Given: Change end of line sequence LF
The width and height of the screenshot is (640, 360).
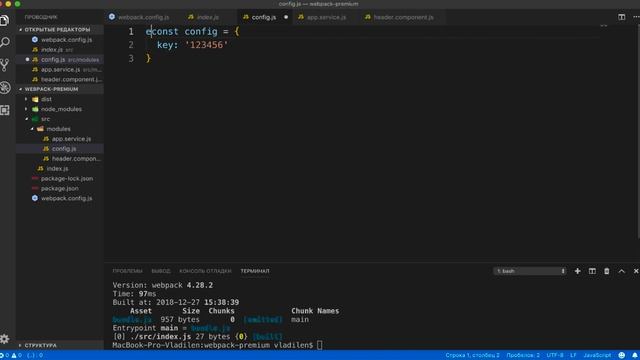Looking at the screenshot, I should pos(573,355).
